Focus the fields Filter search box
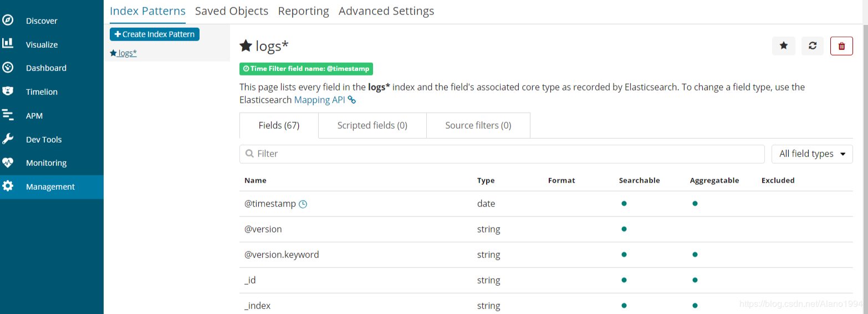This screenshot has height=314, width=868. pos(502,154)
